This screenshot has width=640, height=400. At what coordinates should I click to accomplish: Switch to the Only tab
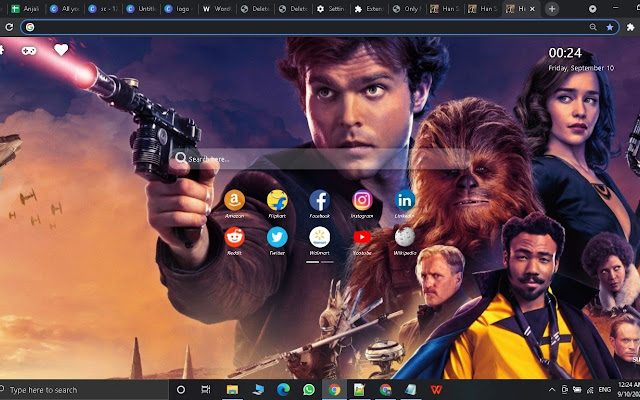pyautogui.click(x=408, y=9)
